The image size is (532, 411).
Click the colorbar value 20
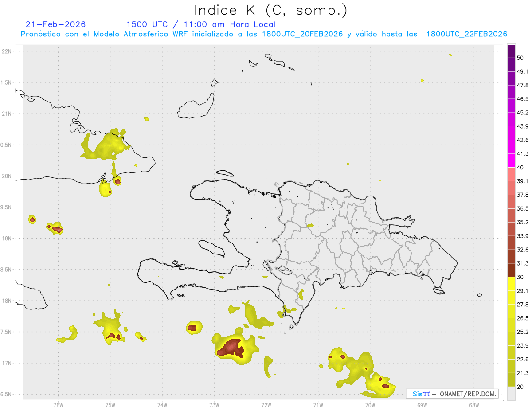(520, 387)
